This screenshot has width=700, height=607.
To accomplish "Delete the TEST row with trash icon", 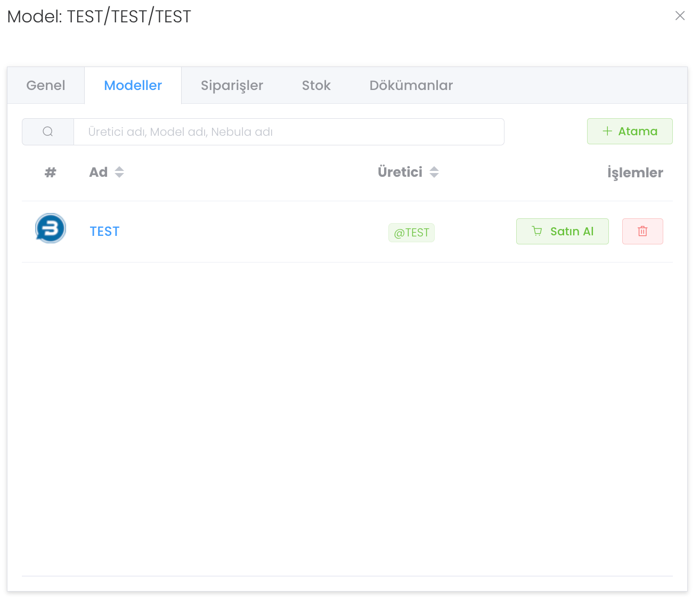I will [x=642, y=232].
